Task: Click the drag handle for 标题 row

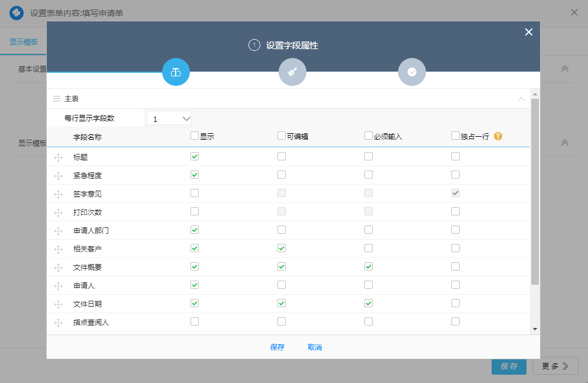Action: coord(58,157)
